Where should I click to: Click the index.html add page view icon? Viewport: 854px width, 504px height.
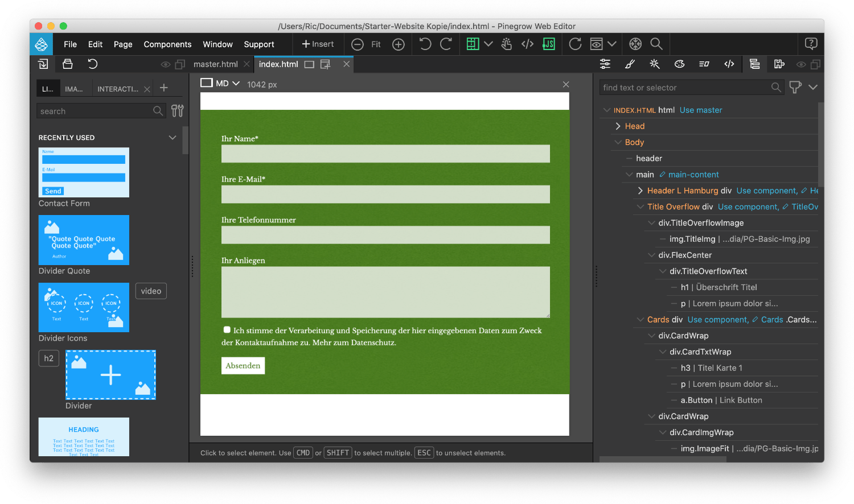[x=326, y=64]
